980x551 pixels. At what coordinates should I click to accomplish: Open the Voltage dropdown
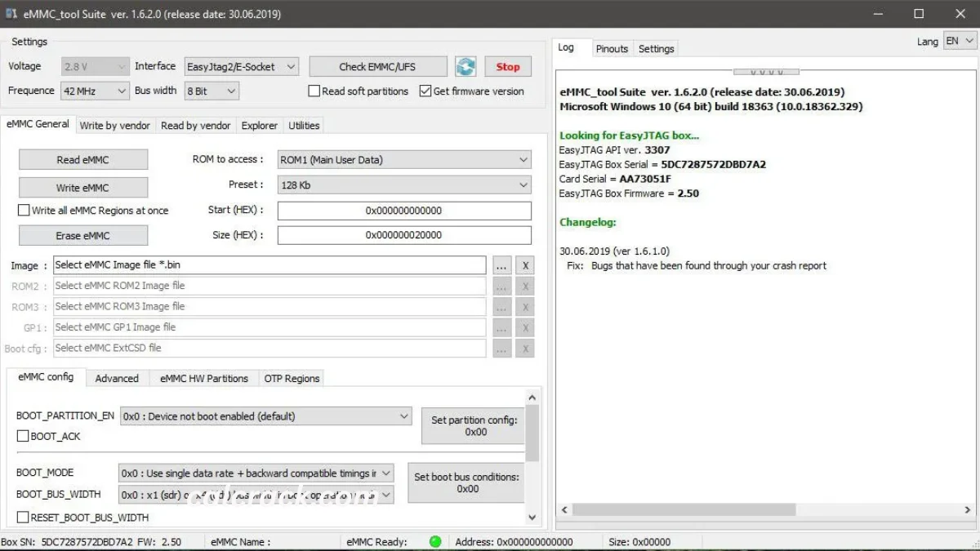[x=96, y=67]
